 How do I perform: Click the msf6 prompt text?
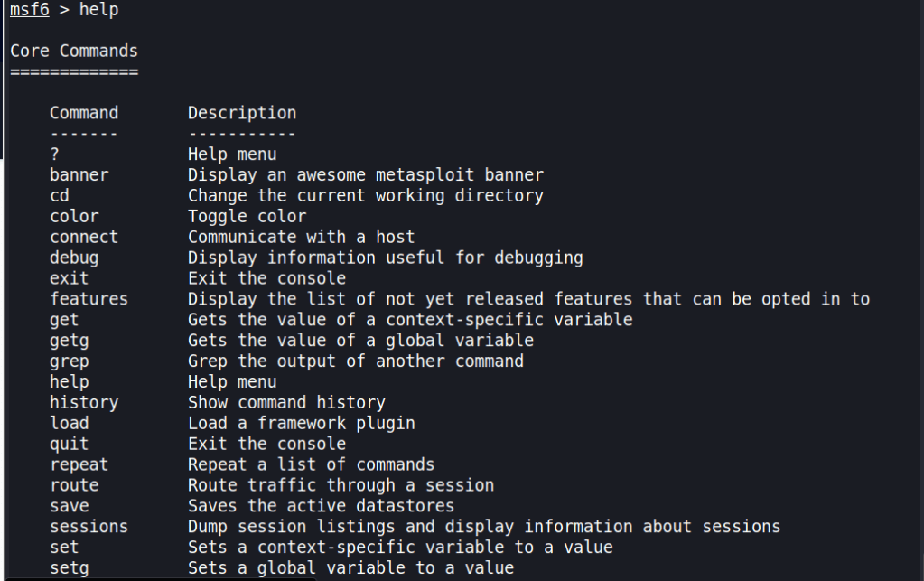tap(30, 10)
